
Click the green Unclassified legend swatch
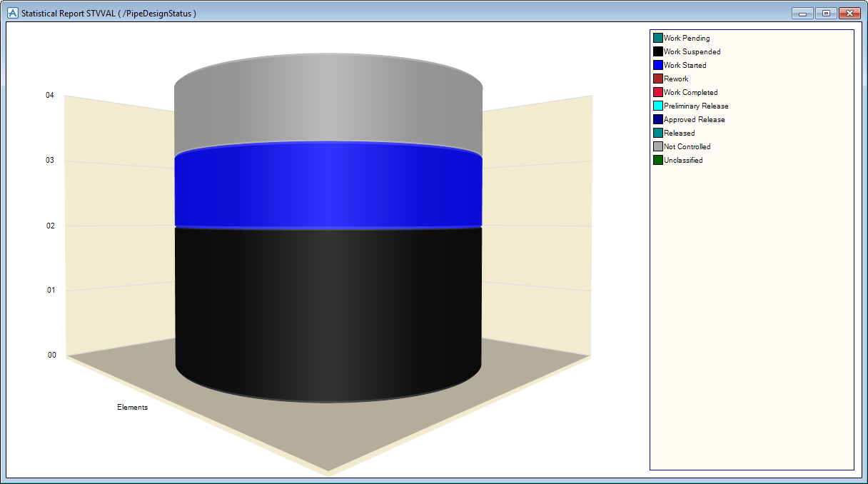point(658,160)
